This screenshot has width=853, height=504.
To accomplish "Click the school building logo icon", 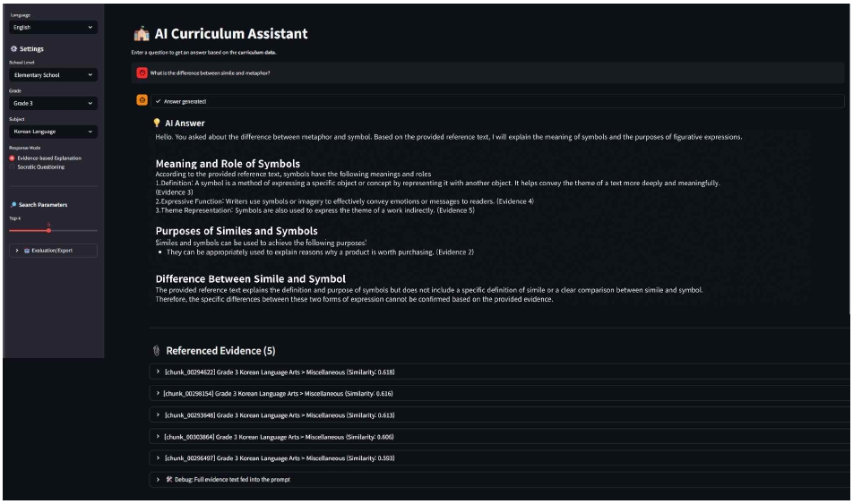I will point(142,34).
